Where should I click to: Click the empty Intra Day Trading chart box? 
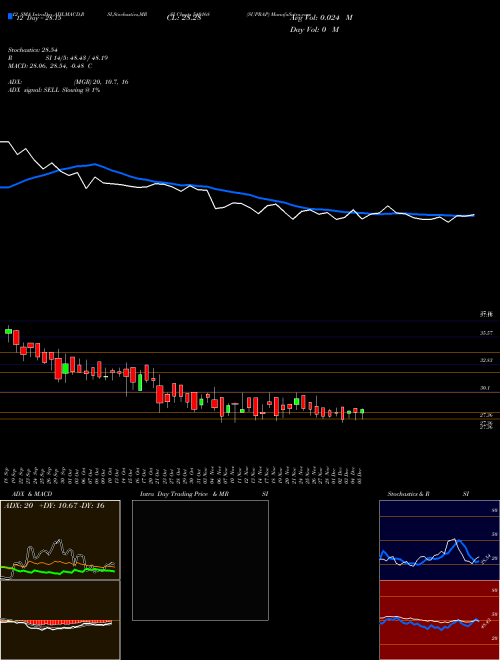pos(200,560)
